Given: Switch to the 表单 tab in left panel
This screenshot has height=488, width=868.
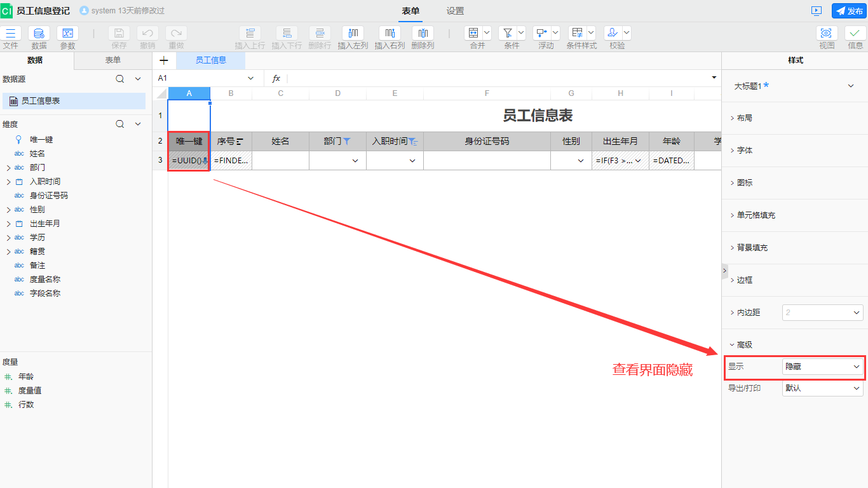Looking at the screenshot, I should pos(113,60).
